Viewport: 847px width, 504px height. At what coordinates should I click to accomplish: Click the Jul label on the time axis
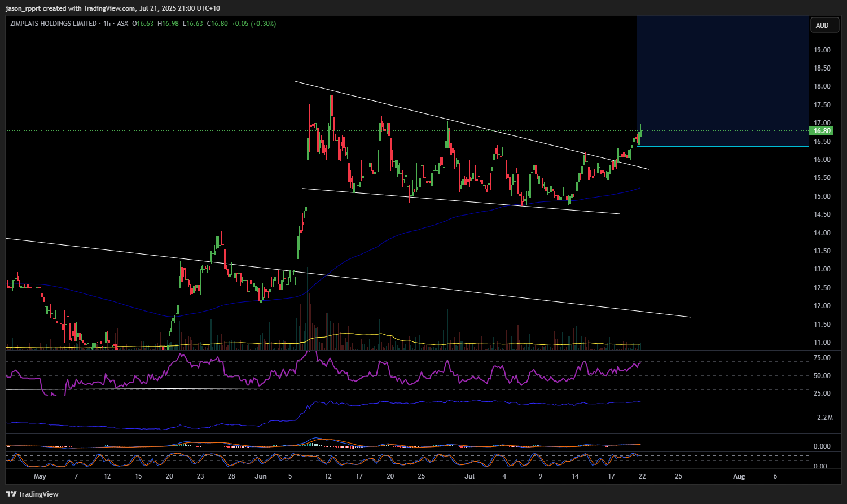point(469,476)
